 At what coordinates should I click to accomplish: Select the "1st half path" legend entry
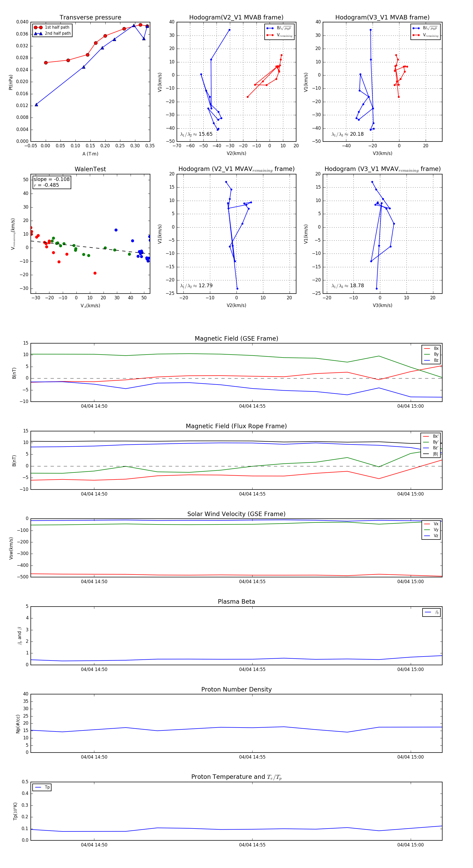[x=52, y=27]
